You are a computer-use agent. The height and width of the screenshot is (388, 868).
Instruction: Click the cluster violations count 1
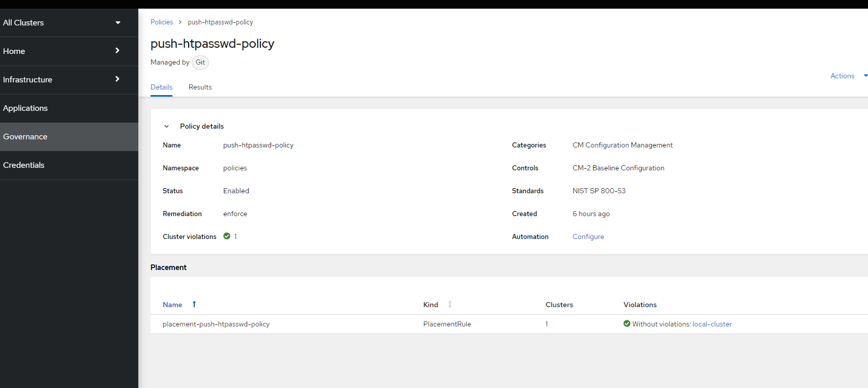pyautogui.click(x=235, y=236)
